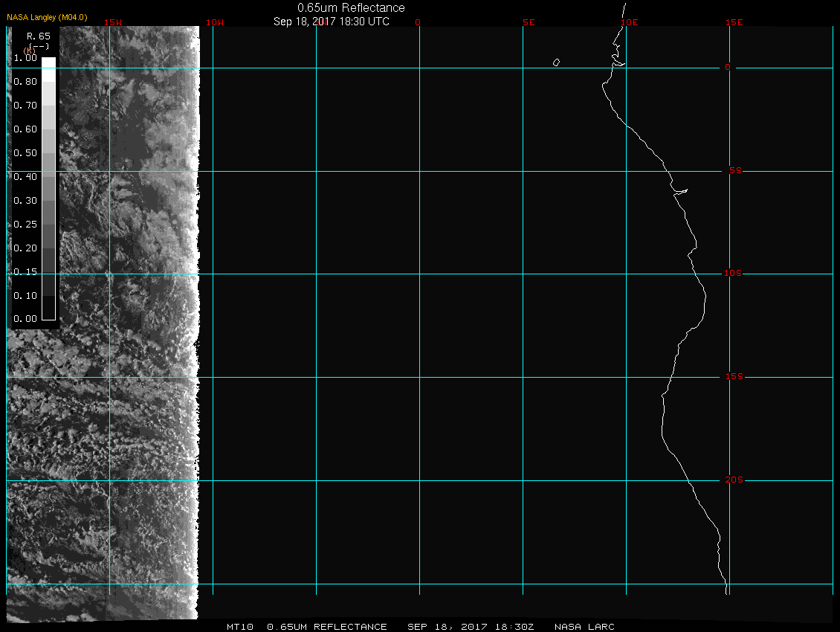The image size is (840, 632).
Task: Click the 10W longitude label
Action: (214, 22)
